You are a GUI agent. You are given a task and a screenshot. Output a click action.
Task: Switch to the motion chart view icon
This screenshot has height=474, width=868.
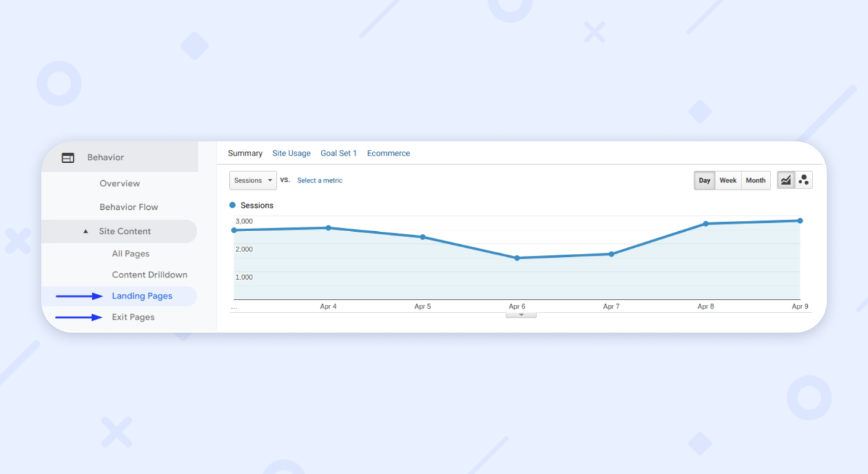[804, 180]
